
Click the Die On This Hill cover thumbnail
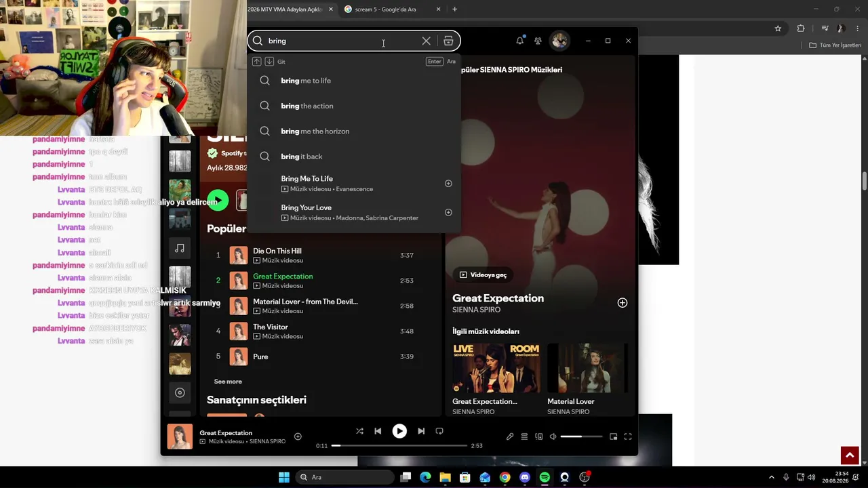point(239,256)
